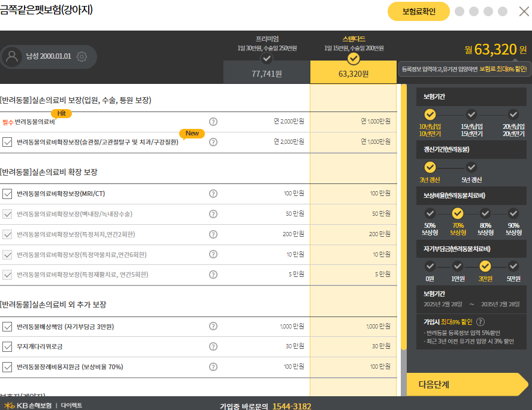Click the user avatar icon
The image size is (532, 410).
coord(12,57)
